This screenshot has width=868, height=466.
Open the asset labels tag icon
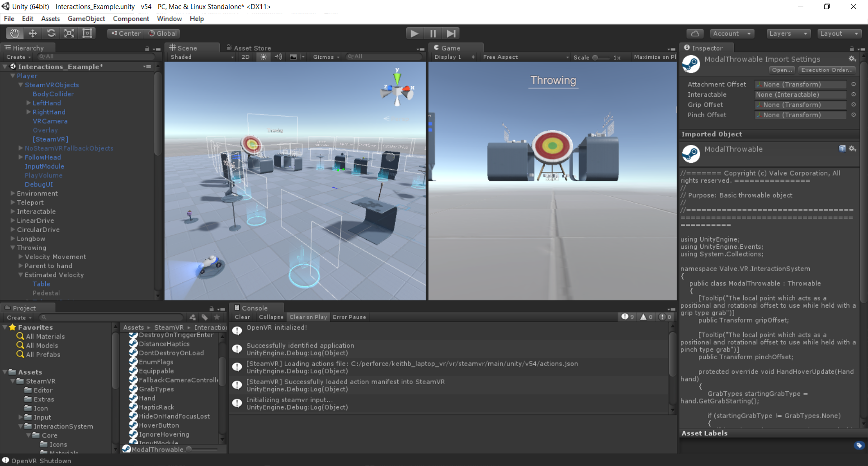859,446
